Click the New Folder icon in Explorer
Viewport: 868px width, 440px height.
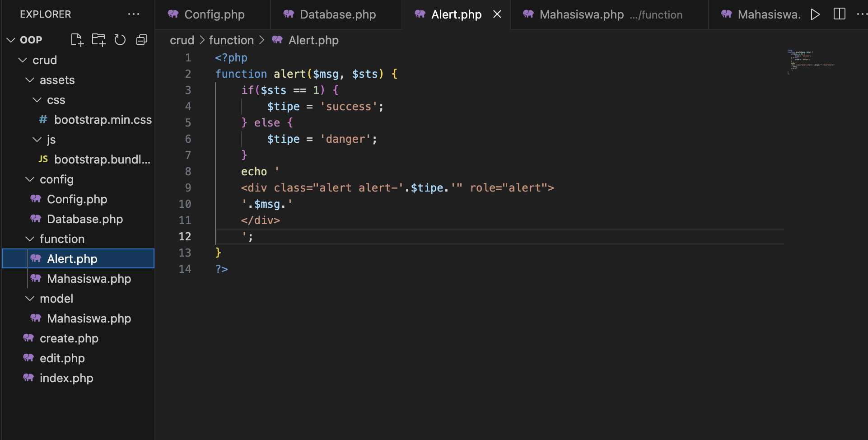click(x=98, y=40)
